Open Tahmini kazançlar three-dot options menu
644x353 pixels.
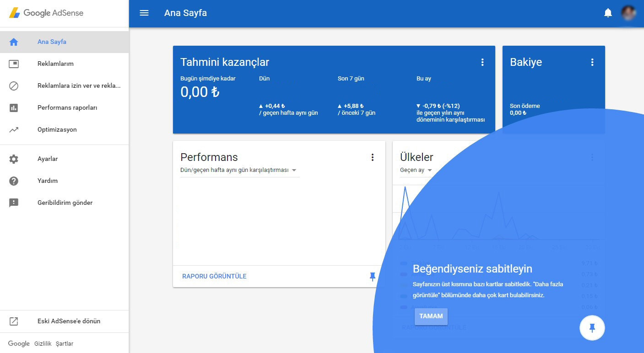[482, 62]
